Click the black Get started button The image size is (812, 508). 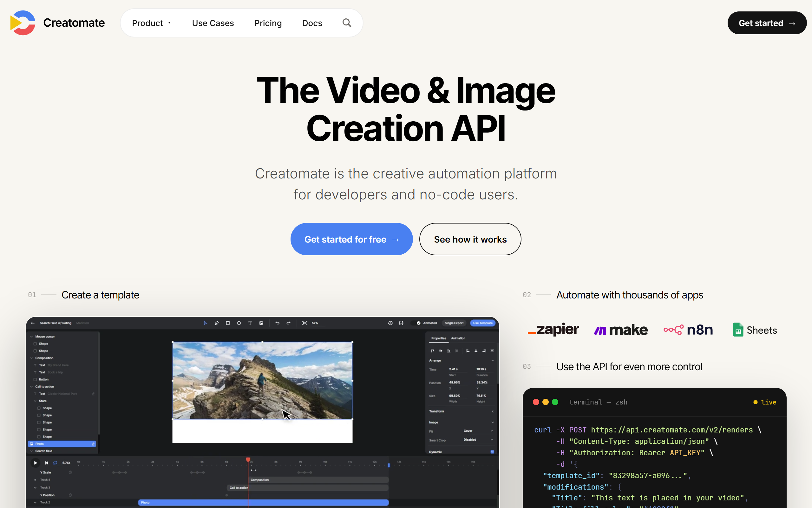click(767, 23)
